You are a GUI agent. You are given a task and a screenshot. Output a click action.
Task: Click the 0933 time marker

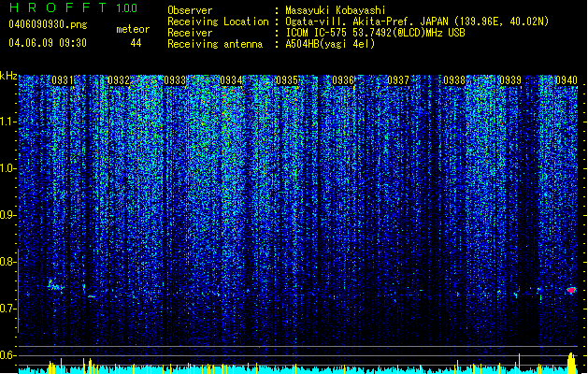coord(175,80)
